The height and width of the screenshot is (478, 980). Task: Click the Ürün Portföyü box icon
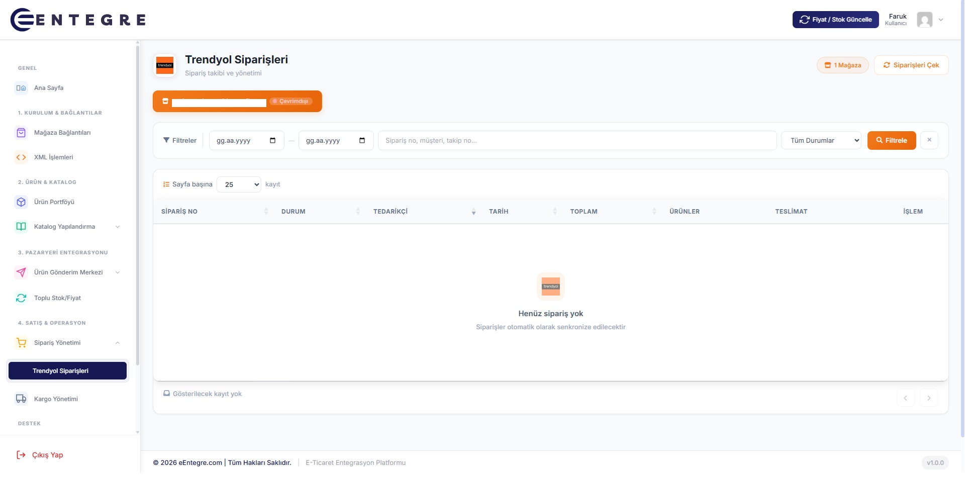click(x=21, y=202)
